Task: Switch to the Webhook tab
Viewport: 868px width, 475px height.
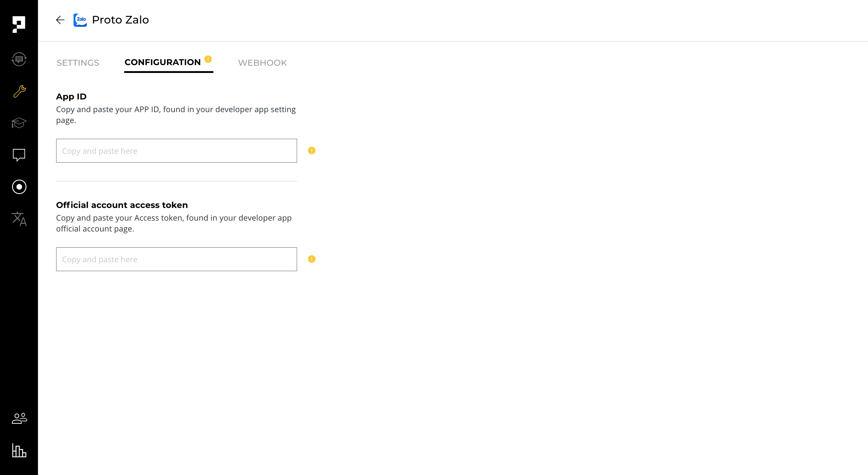Action: 263,63
